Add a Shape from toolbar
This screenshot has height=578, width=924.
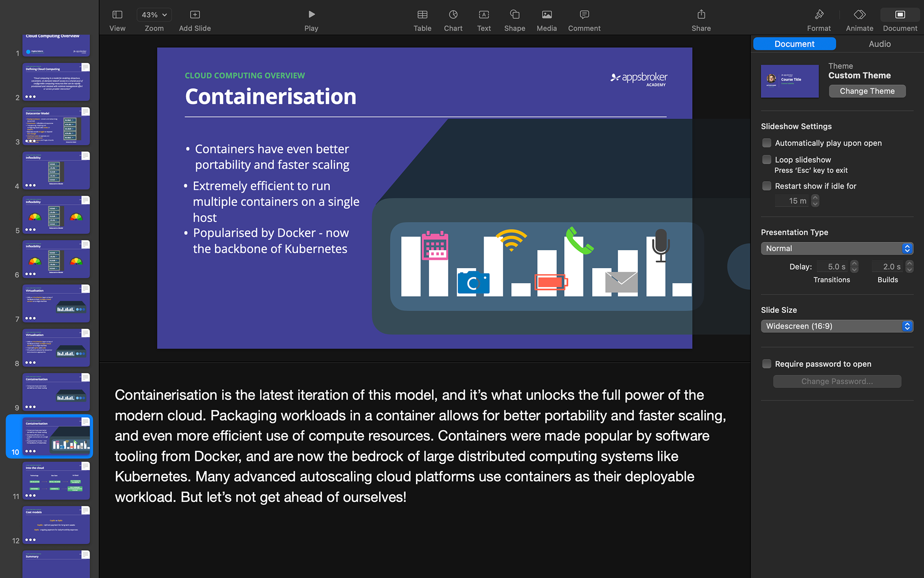pos(514,15)
